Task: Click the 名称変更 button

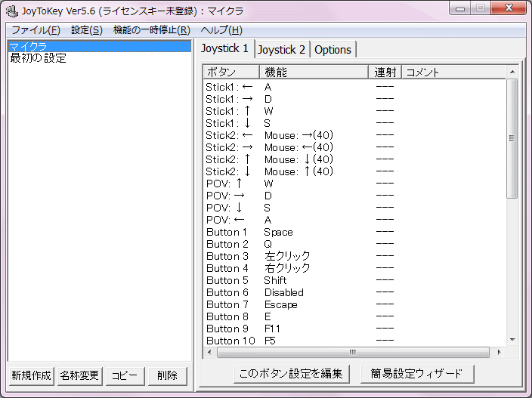Action: (x=79, y=375)
